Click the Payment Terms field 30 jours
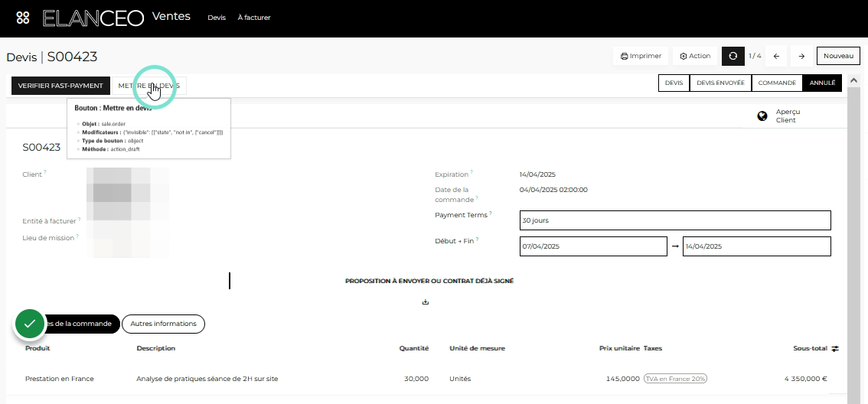 pos(675,220)
